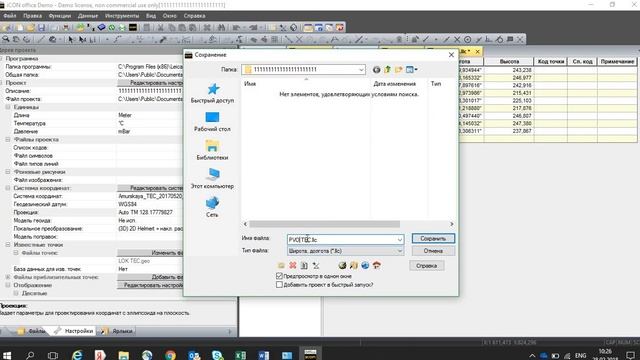The width and height of the screenshot is (640, 360).
Task: Open the Имя файла dropdown arrow
Action: tap(400, 240)
